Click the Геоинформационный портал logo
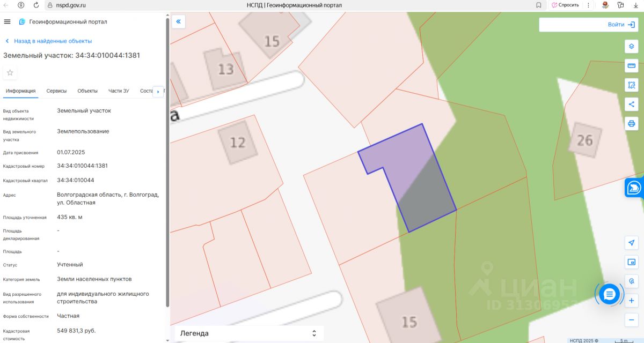 (x=63, y=22)
